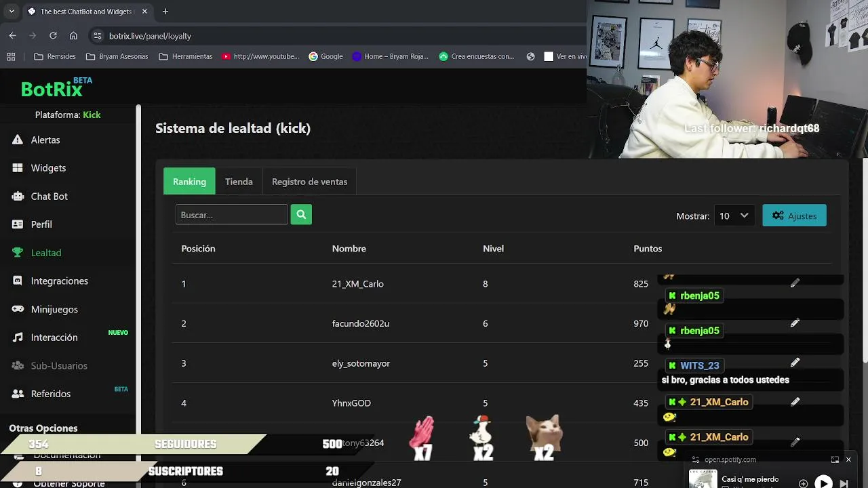This screenshot has width=868, height=488.
Task: Reload the botrix.live page
Action: point(53,35)
